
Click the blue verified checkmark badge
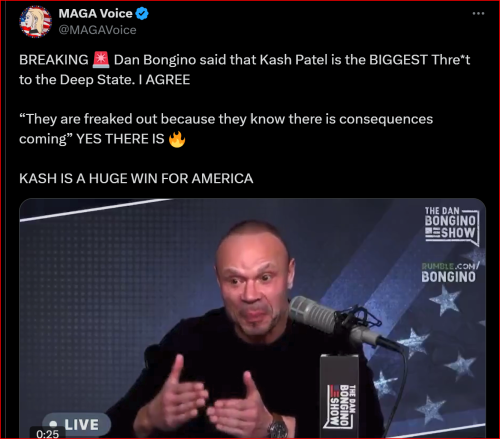coord(142,14)
